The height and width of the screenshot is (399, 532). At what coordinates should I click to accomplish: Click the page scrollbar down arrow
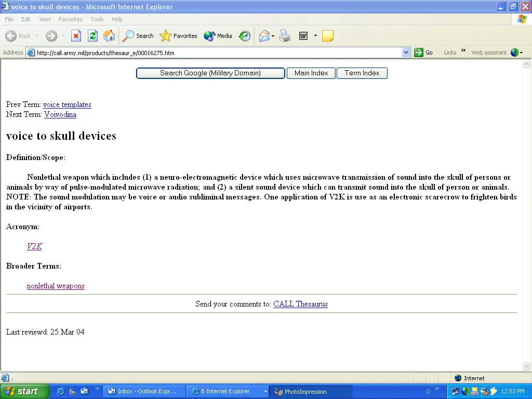click(x=527, y=366)
